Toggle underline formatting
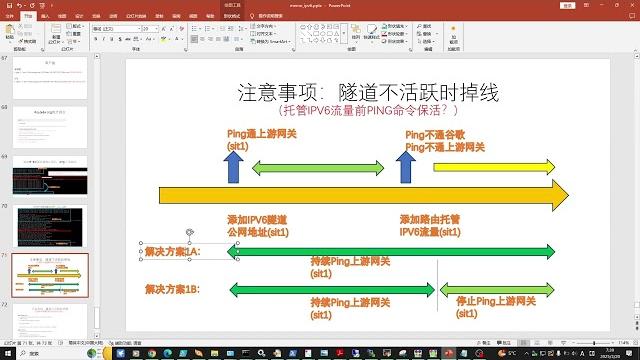 [111, 39]
